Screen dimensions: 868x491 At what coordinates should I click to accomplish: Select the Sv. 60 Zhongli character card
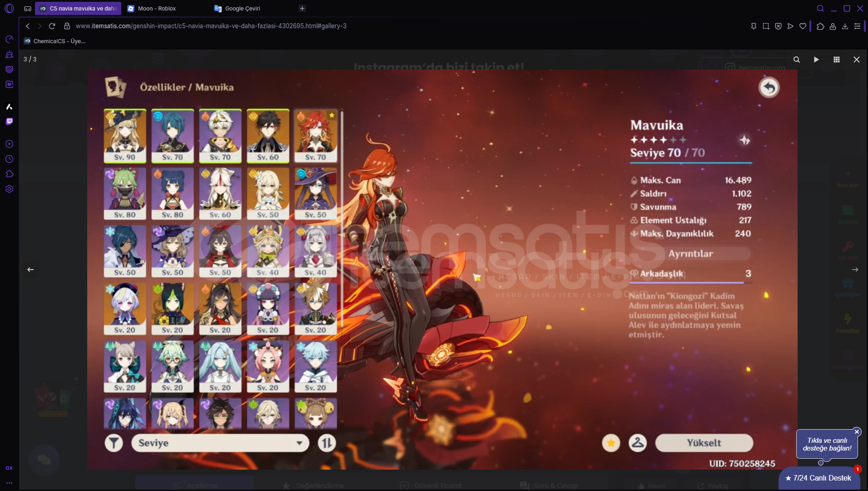268,136
